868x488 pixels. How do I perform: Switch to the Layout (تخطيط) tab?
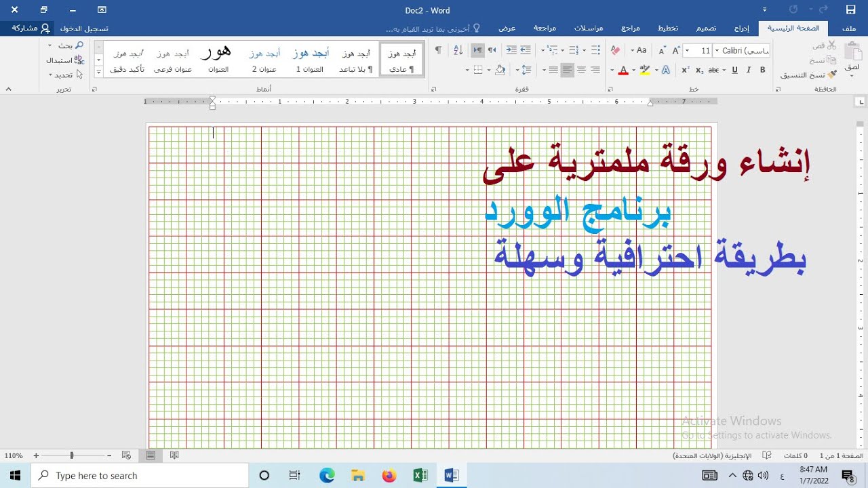pos(668,28)
